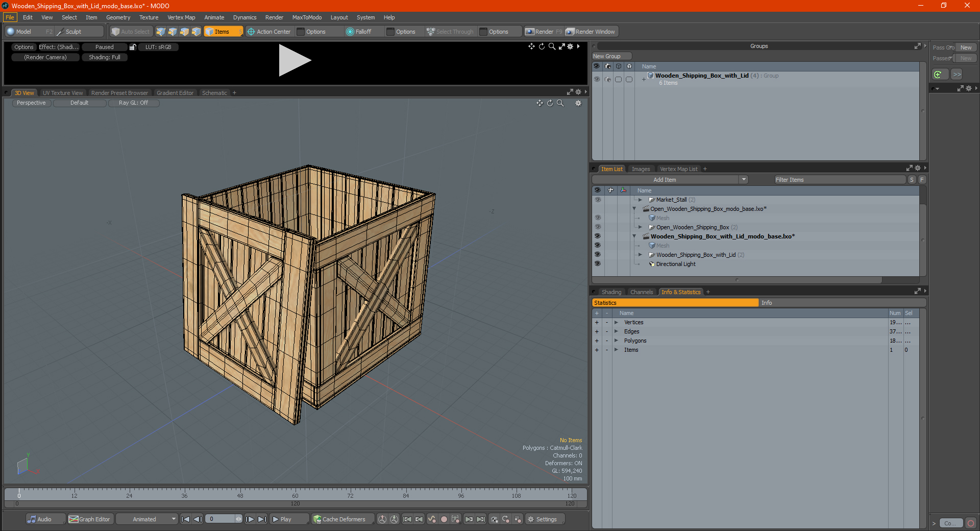The image size is (980, 531).
Task: Expand the Open_Wooden_Shipping_Box item
Action: pos(640,227)
